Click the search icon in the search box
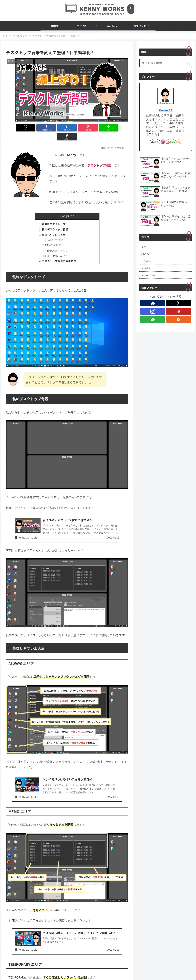The height and width of the screenshot is (980, 196). pos(188,63)
